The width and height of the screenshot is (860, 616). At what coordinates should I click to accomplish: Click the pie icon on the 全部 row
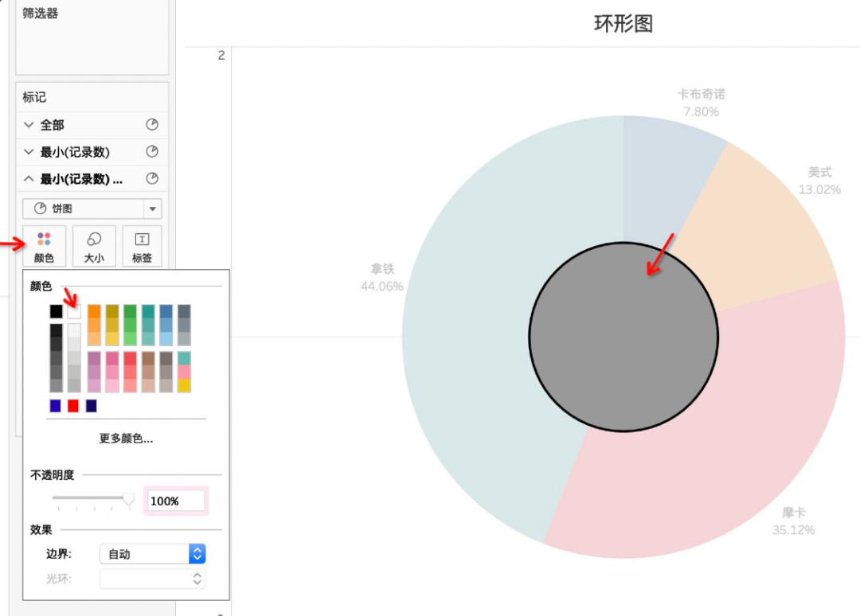152,125
